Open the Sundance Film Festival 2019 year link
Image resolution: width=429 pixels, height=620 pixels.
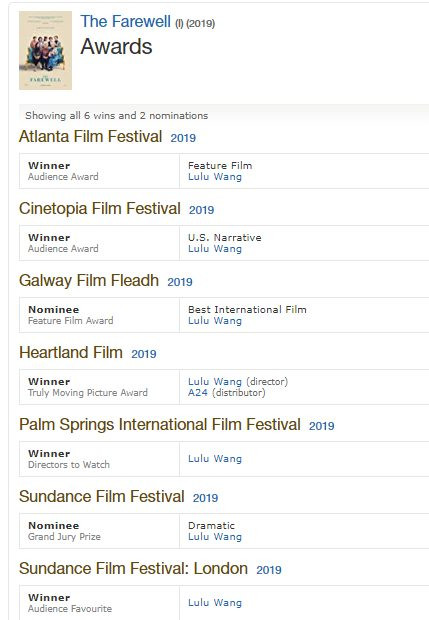click(206, 497)
